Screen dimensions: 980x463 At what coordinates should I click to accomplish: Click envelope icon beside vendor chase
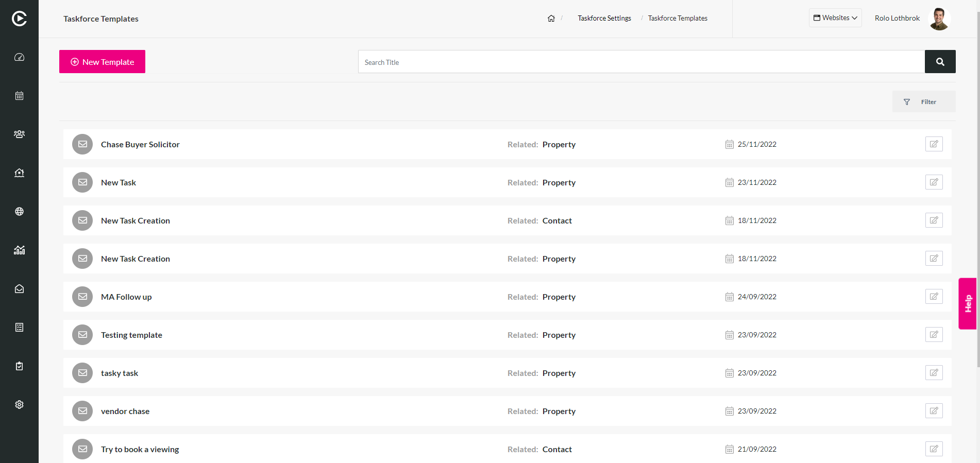[82, 411]
